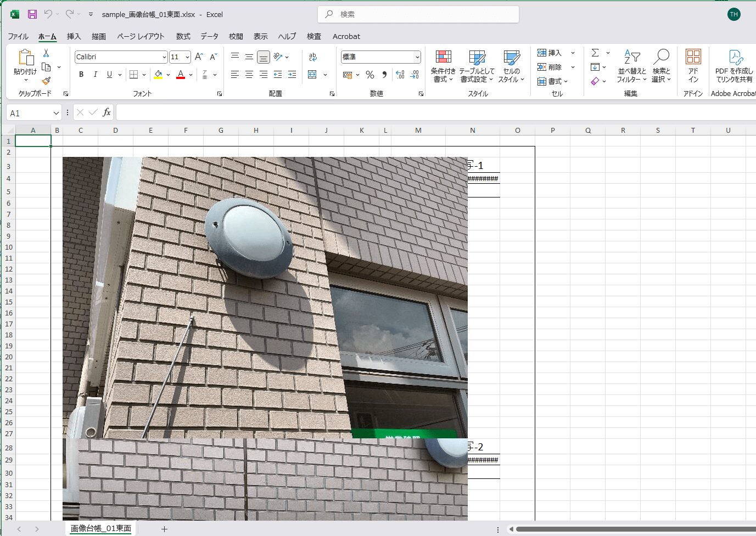
Task: Click the Cut scissors icon
Action: [x=46, y=53]
